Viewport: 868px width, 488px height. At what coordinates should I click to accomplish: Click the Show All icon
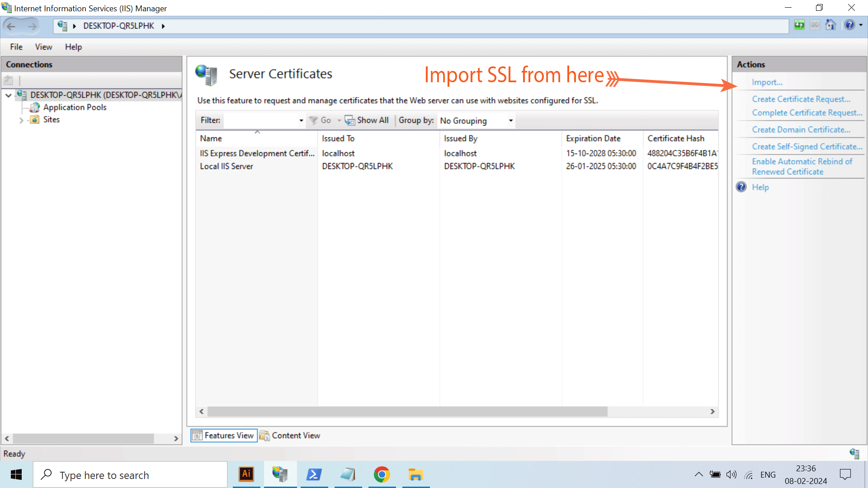click(350, 120)
